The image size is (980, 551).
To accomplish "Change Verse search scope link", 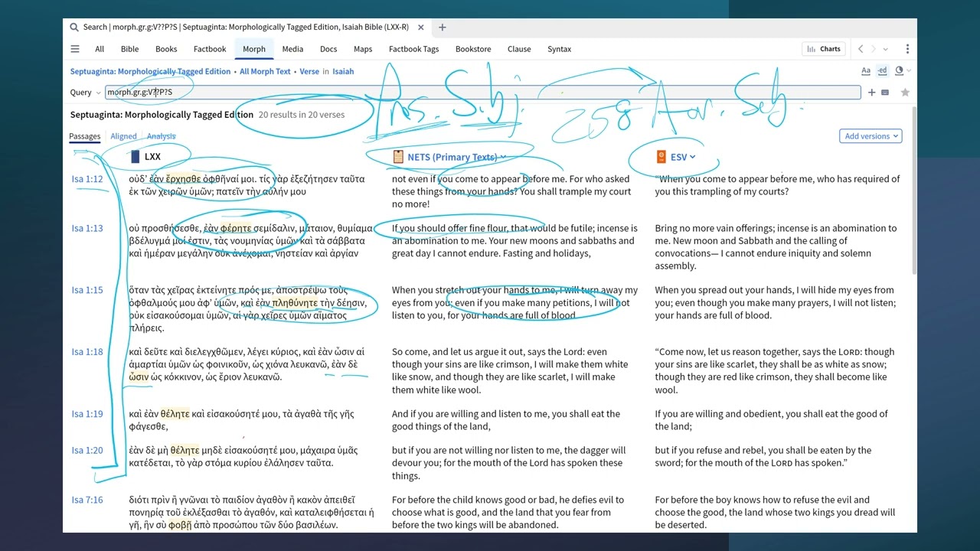I will 309,71.
